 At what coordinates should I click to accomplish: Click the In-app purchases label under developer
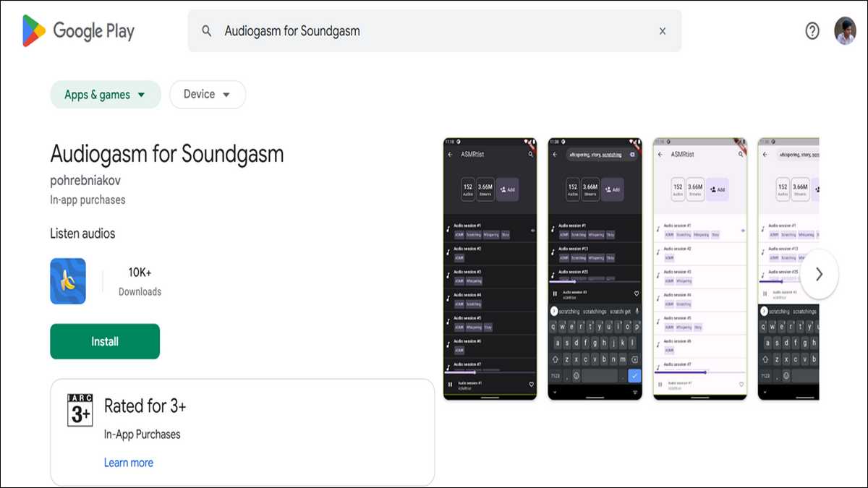coord(88,200)
